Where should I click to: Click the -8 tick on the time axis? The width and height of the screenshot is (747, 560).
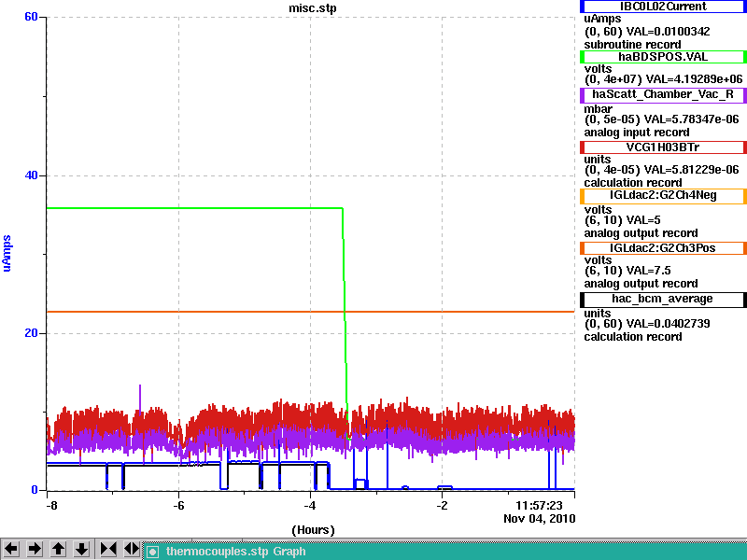(x=51, y=505)
